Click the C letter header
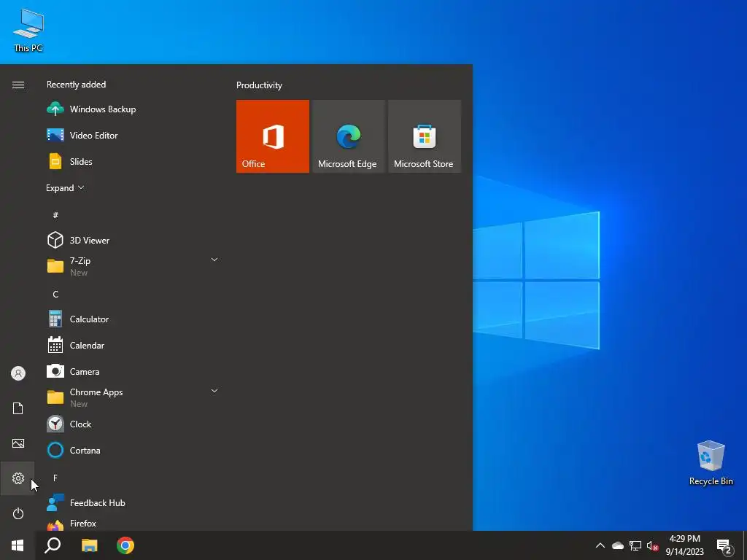 click(x=55, y=295)
